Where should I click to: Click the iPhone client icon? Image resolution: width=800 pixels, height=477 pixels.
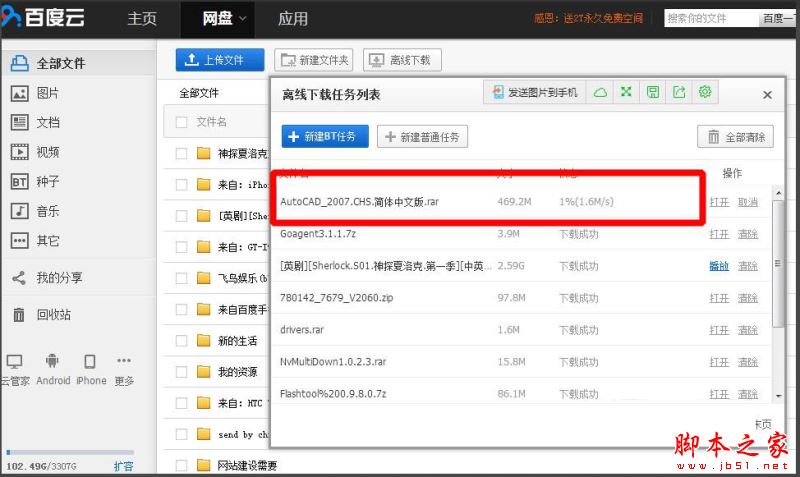(x=90, y=361)
